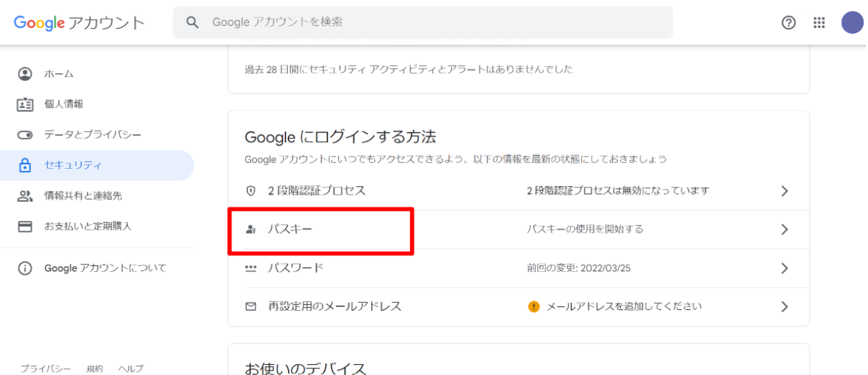Click 2 段階認証プロセスは無効になっています status text
Image resolution: width=868 pixels, height=375 pixels.
[x=618, y=191]
